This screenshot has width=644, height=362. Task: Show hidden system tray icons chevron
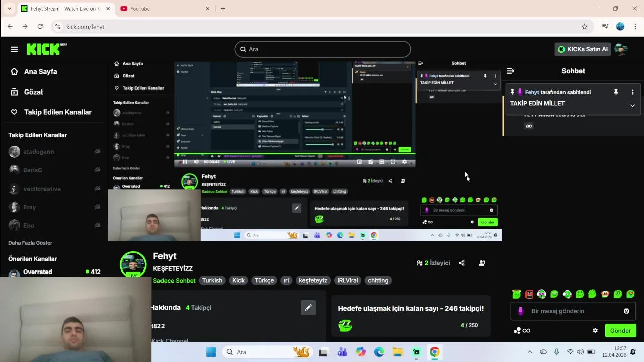(x=530, y=352)
